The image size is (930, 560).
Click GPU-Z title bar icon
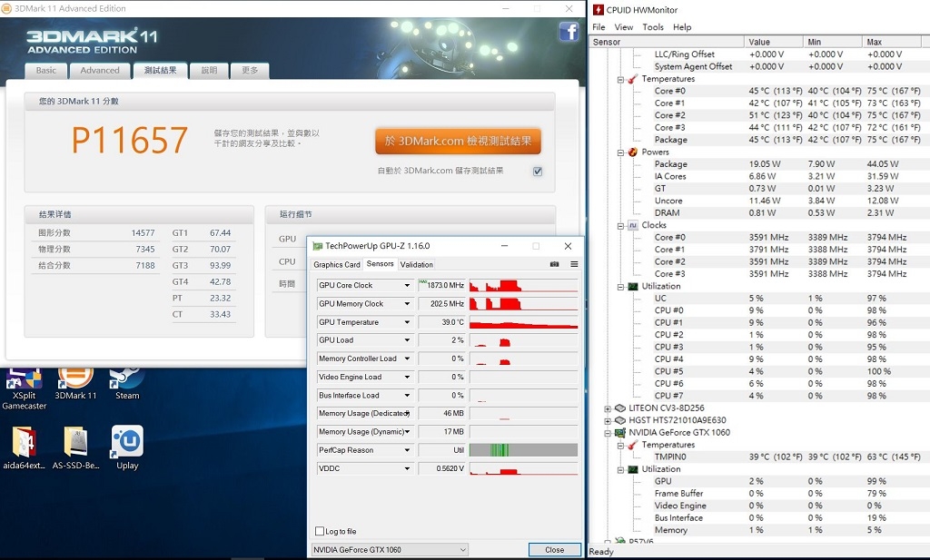(x=317, y=246)
